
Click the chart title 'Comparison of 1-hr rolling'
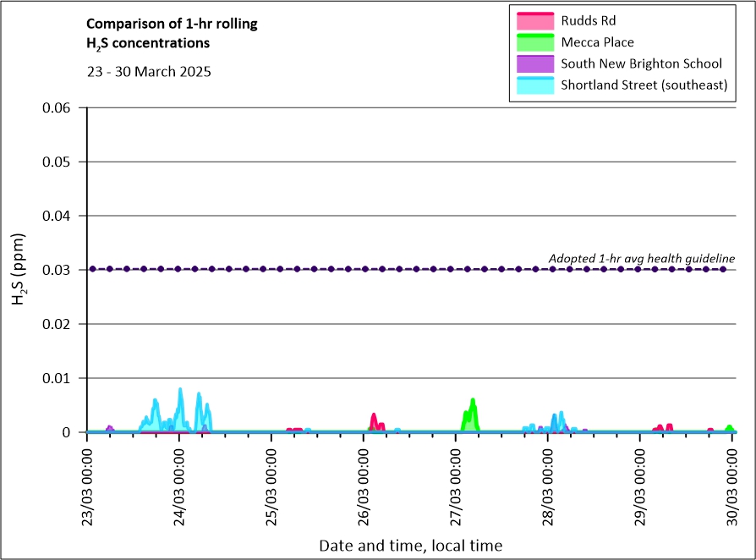point(173,24)
